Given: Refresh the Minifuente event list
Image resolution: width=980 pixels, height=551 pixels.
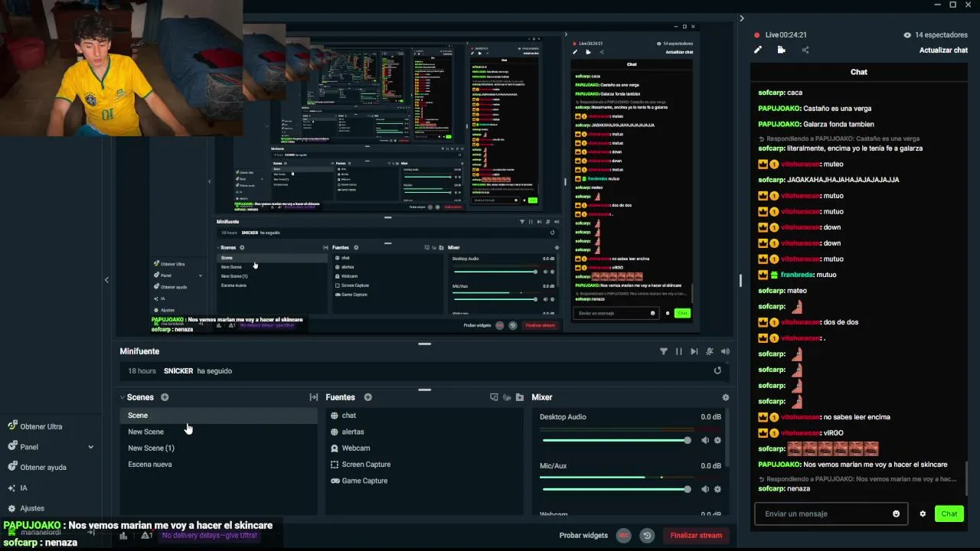Looking at the screenshot, I should coord(717,370).
